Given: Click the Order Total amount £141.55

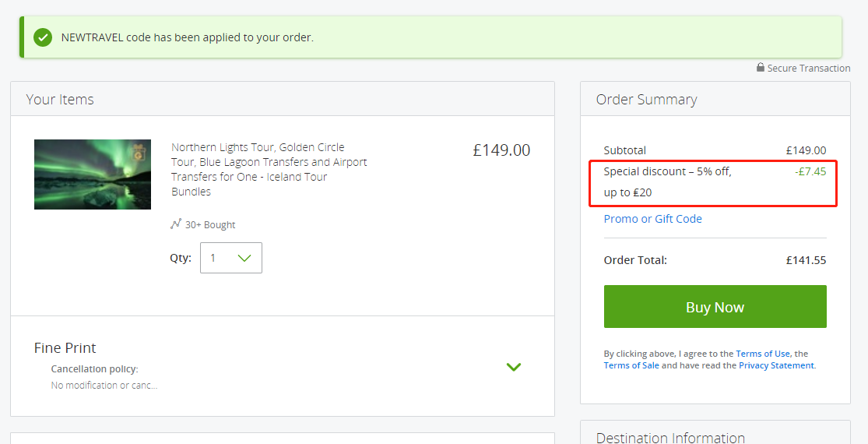Looking at the screenshot, I should (x=806, y=260).
